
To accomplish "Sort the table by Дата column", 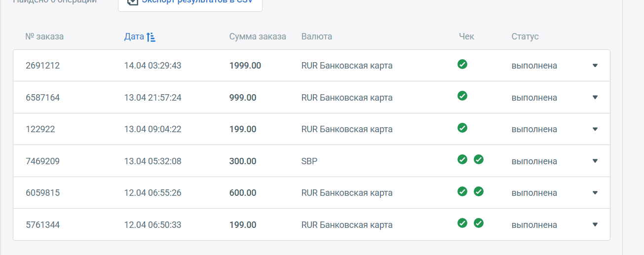I will 134,37.
